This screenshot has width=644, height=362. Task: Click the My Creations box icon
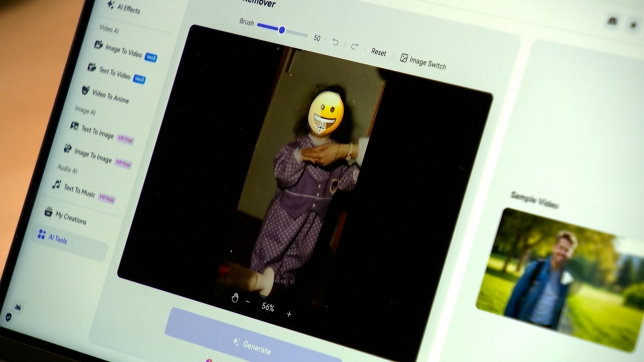pyautogui.click(x=48, y=212)
